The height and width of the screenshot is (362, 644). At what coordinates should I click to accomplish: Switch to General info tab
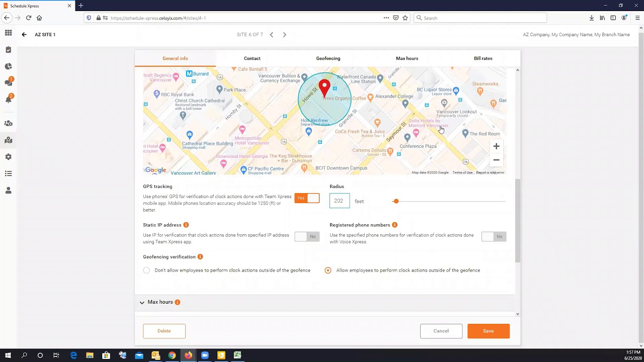pyautogui.click(x=175, y=58)
